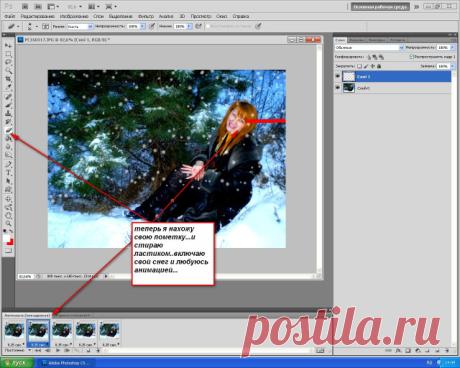
Task: Click the foreground color swatch
Action: 6,238
